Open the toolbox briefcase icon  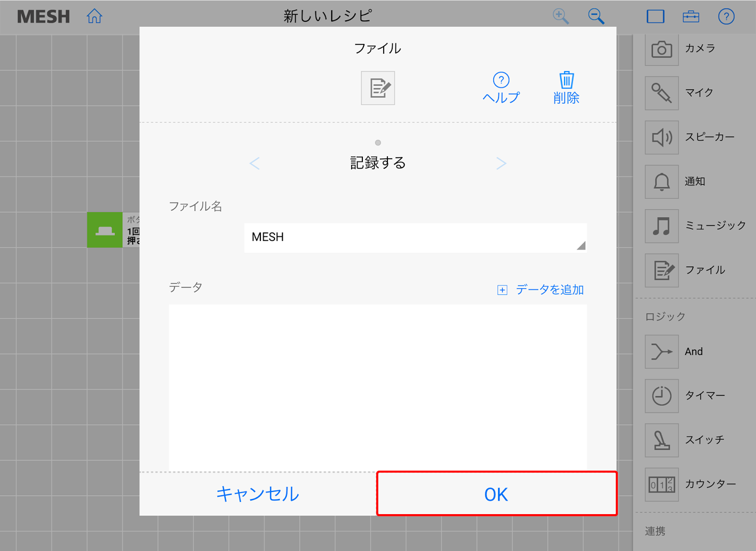tap(691, 17)
